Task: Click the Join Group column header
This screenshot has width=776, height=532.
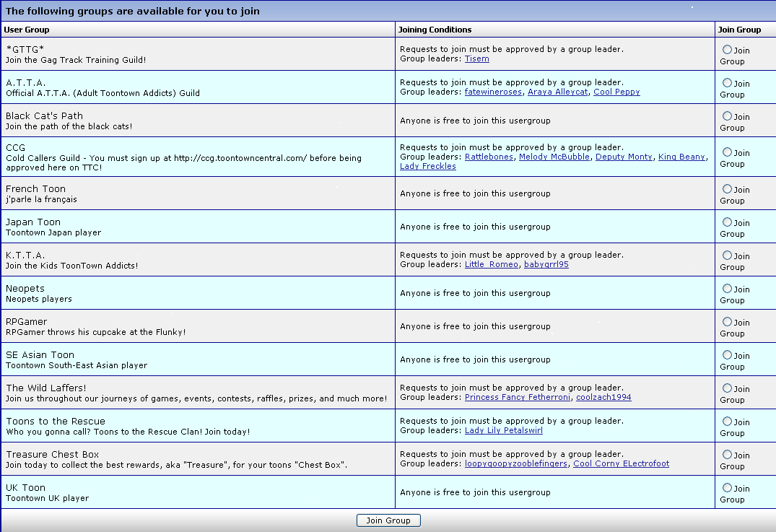Action: 739,30
